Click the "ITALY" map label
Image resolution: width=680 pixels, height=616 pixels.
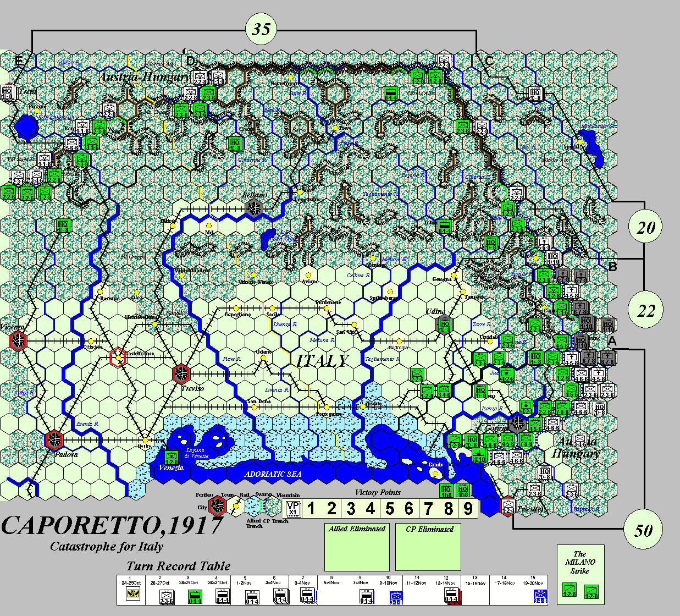(322, 361)
